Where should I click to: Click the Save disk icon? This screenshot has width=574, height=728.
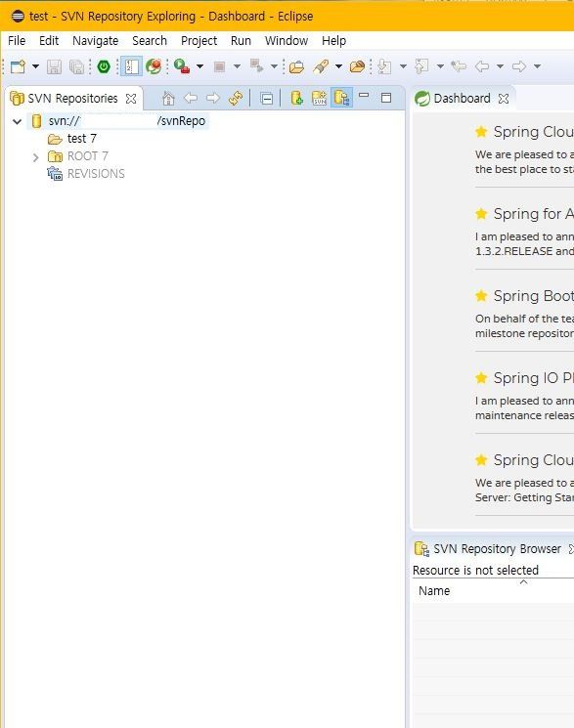54,66
